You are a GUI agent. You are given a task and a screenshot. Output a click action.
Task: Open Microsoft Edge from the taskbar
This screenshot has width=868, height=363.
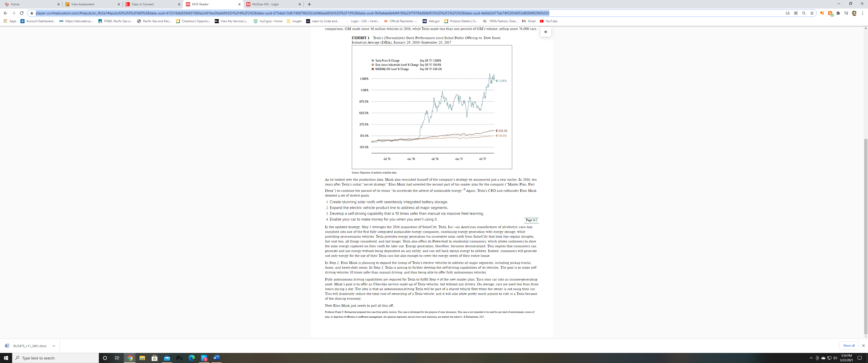click(192, 358)
